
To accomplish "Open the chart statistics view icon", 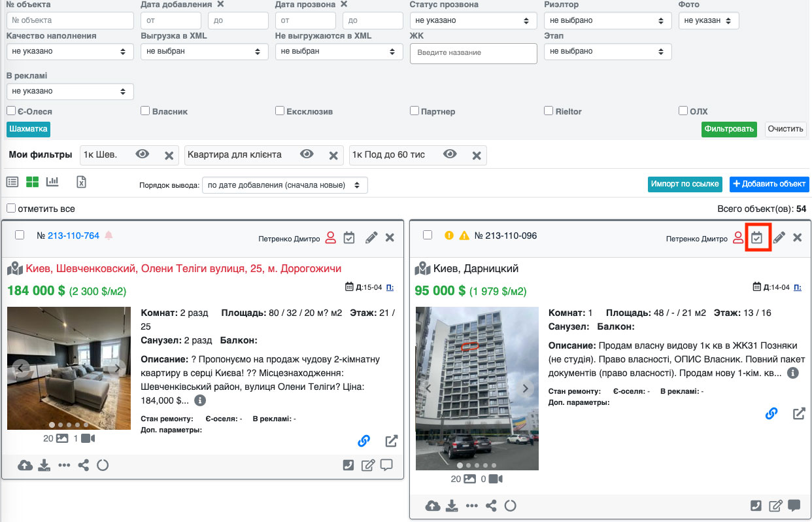I will tap(52, 182).
